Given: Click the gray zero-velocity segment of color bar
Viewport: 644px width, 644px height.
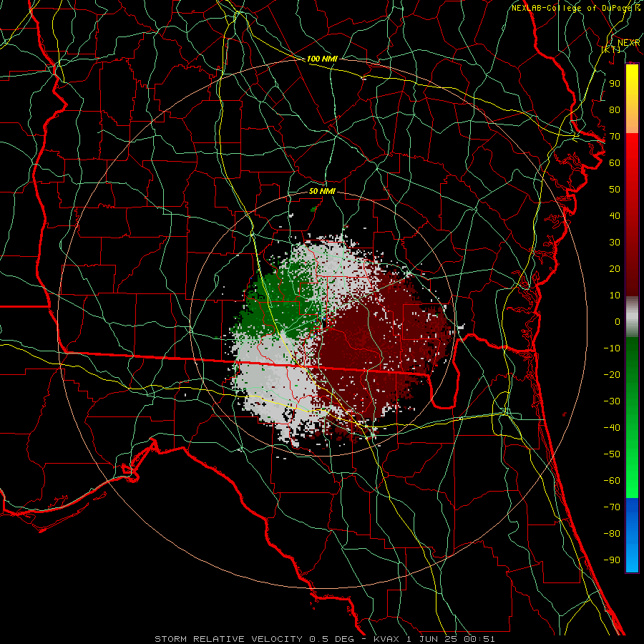Looking at the screenshot, I should pos(632,317).
